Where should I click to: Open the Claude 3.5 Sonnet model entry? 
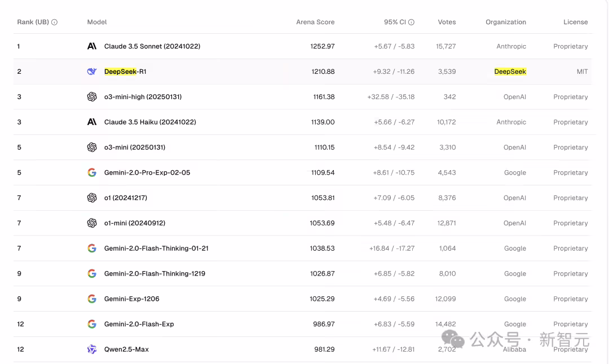pyautogui.click(x=152, y=46)
